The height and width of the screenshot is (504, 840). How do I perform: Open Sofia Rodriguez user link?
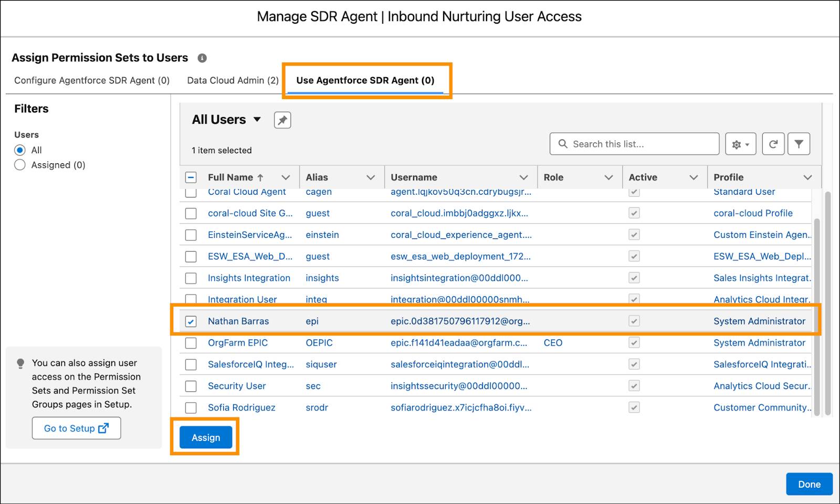pyautogui.click(x=241, y=407)
